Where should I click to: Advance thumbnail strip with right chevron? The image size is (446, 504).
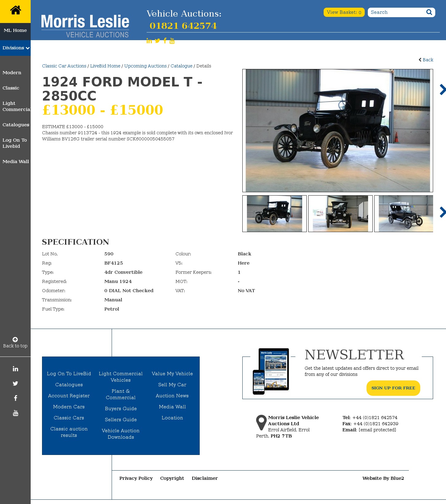[442, 212]
